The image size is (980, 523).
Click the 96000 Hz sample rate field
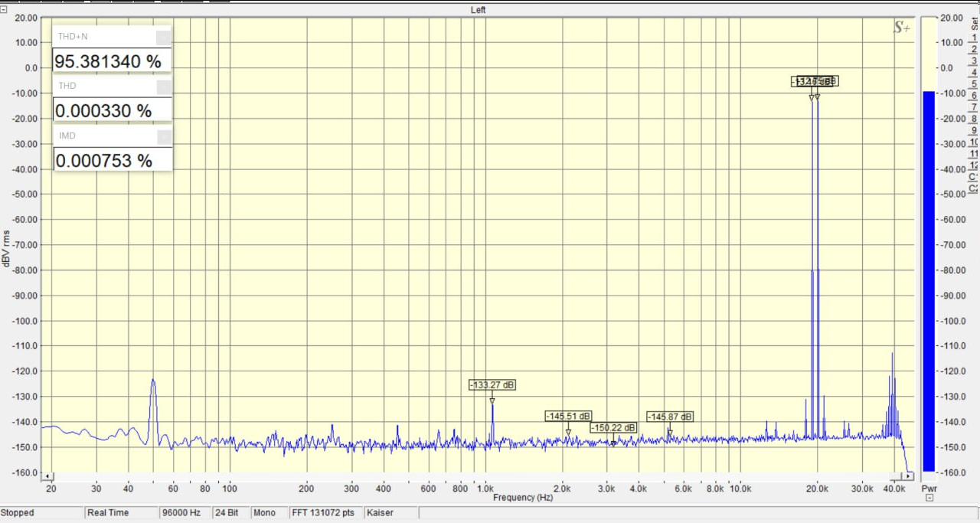coord(184,513)
